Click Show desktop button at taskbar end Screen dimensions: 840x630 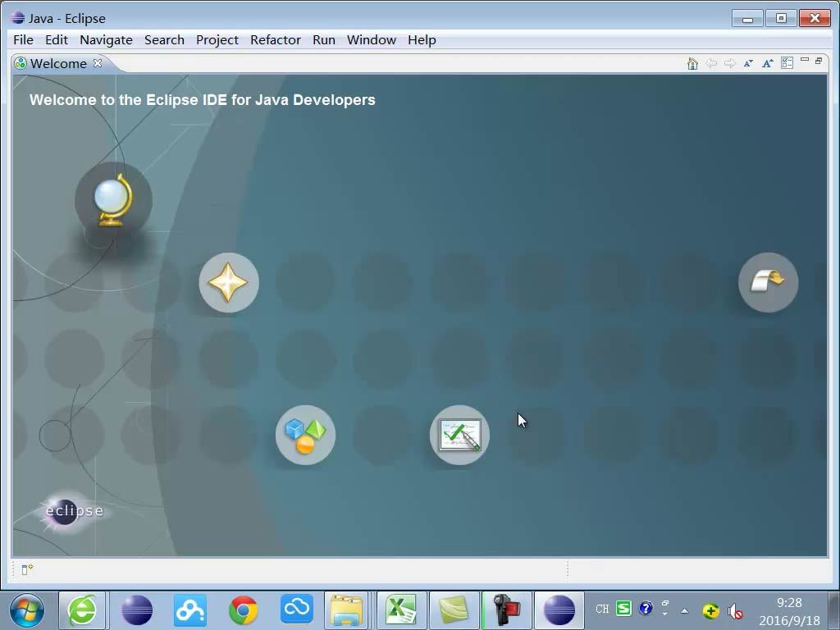click(834, 610)
